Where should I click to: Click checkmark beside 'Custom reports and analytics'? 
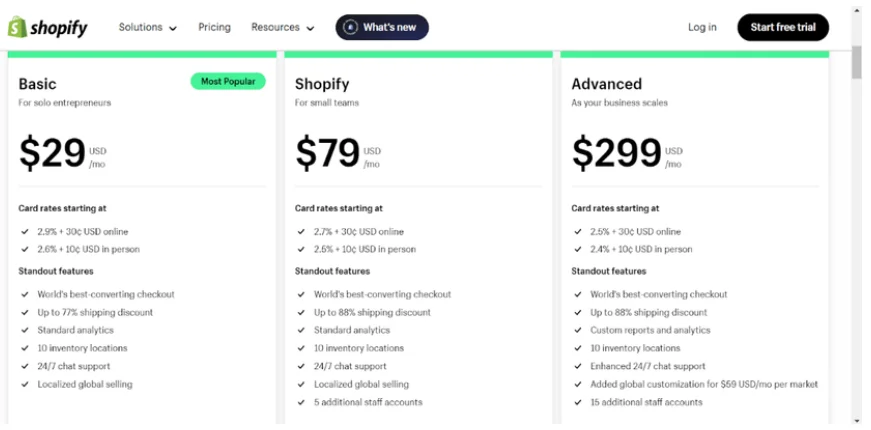click(578, 330)
